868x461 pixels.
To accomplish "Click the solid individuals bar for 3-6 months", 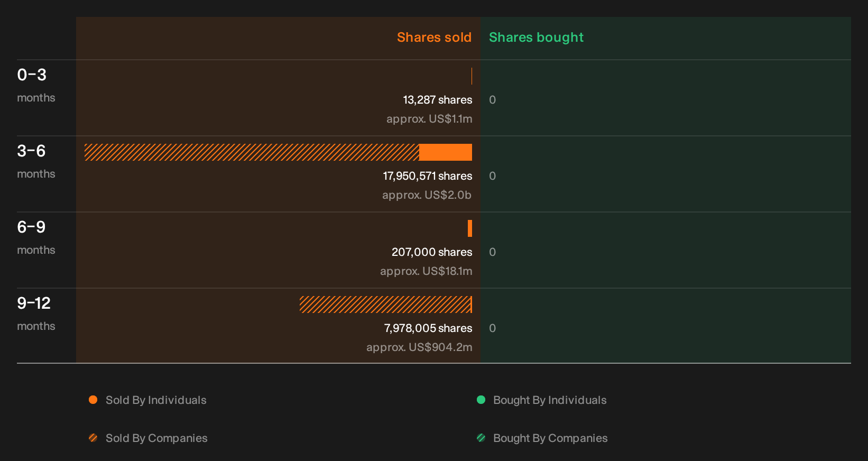I will (446, 152).
